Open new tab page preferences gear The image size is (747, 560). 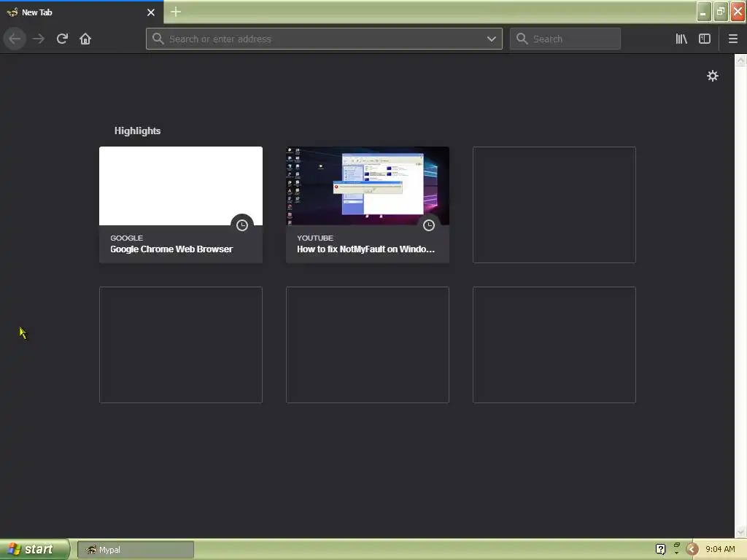[712, 76]
